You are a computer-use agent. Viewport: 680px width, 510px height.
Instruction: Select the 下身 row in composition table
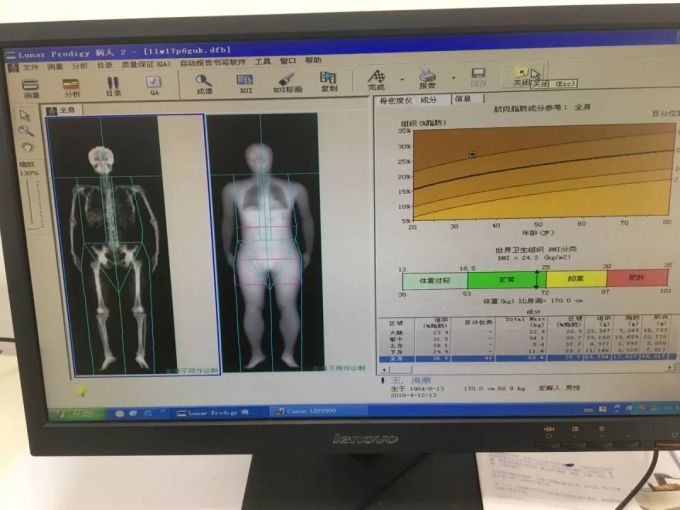click(x=527, y=351)
